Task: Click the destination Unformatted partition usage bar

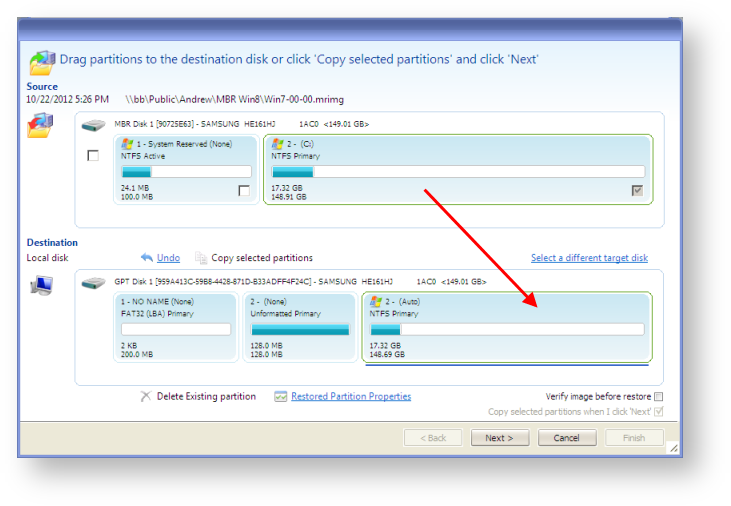Action: (x=300, y=330)
